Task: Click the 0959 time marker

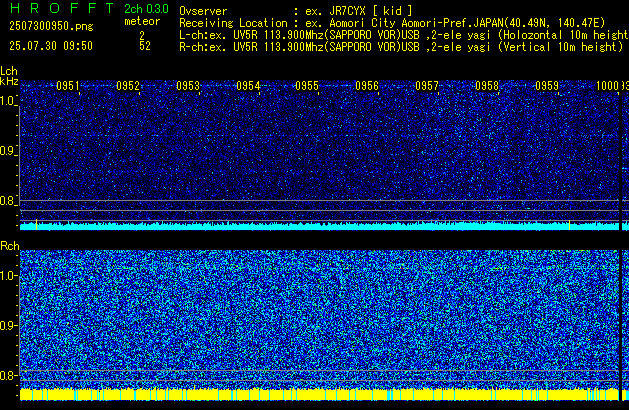Action: [547, 86]
